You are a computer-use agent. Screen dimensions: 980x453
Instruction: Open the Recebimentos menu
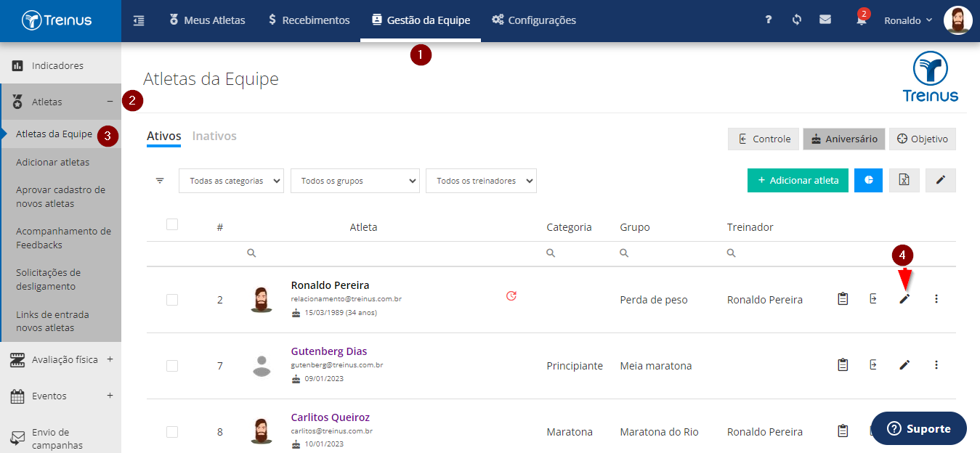pos(309,20)
